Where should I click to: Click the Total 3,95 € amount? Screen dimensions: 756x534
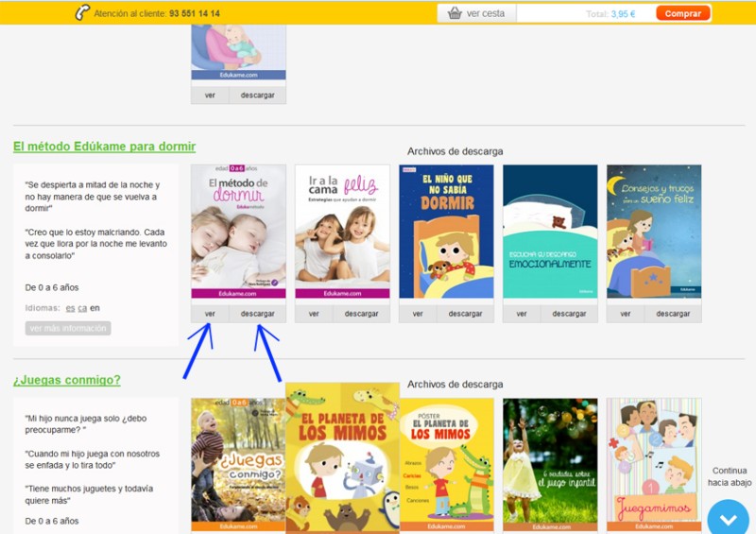pyautogui.click(x=610, y=14)
